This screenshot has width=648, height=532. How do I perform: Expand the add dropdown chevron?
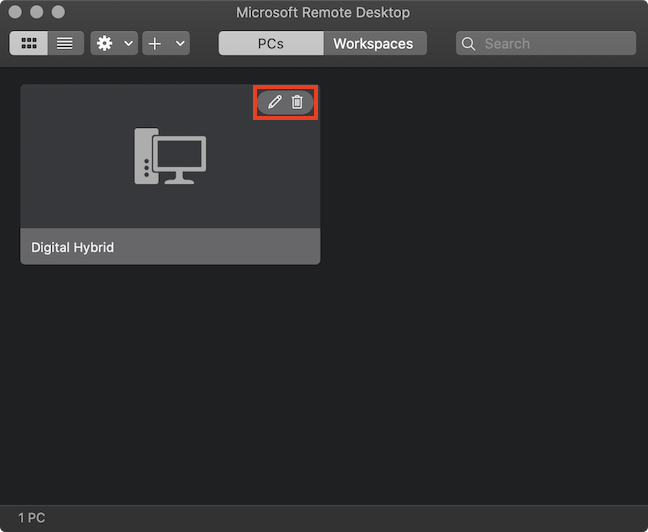click(x=180, y=43)
